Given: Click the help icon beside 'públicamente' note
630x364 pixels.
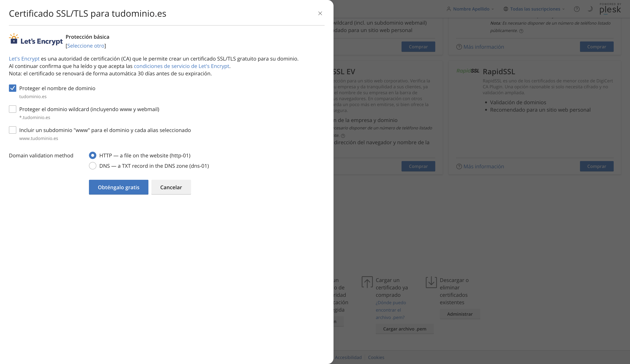Looking at the screenshot, I should point(521,31).
